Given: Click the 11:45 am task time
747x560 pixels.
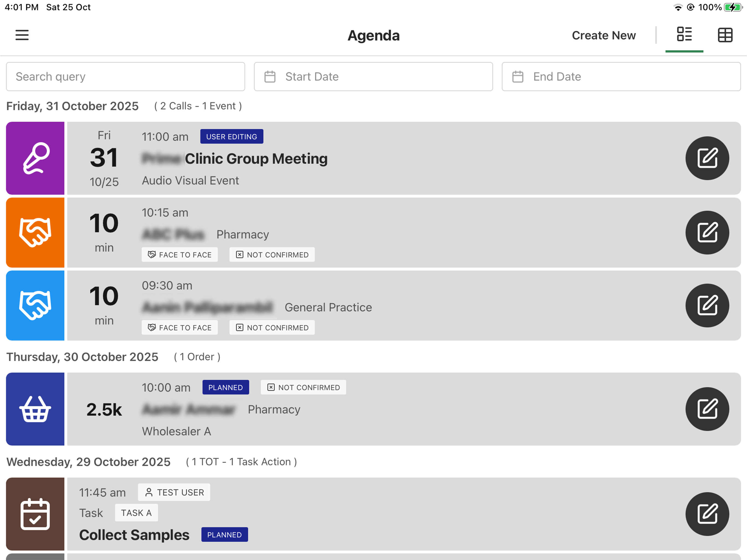Looking at the screenshot, I should 102,492.
